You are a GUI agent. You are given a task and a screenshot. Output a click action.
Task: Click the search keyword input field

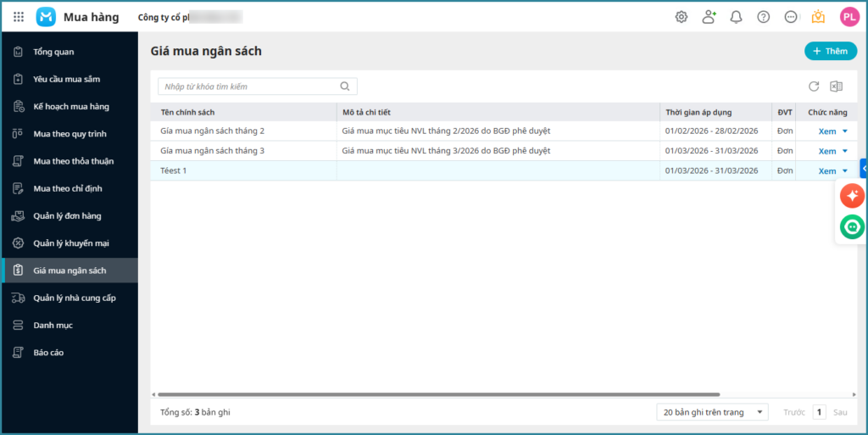[x=258, y=86]
